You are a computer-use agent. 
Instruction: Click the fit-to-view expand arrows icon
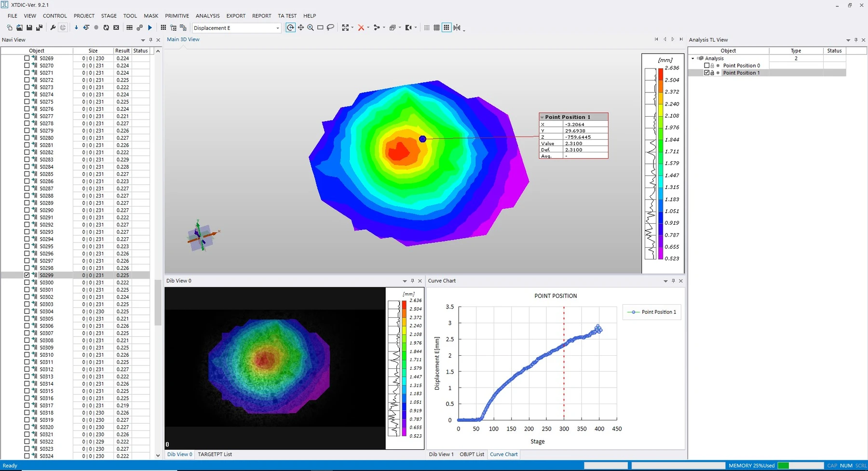pos(345,28)
